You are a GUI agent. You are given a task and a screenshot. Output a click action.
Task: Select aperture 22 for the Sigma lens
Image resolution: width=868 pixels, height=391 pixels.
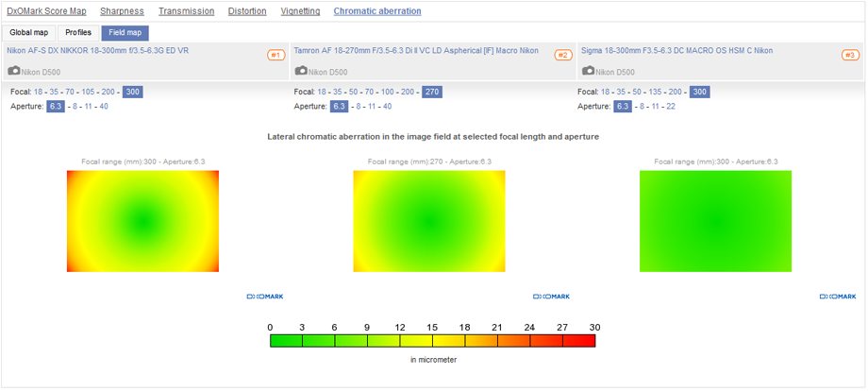coord(671,107)
